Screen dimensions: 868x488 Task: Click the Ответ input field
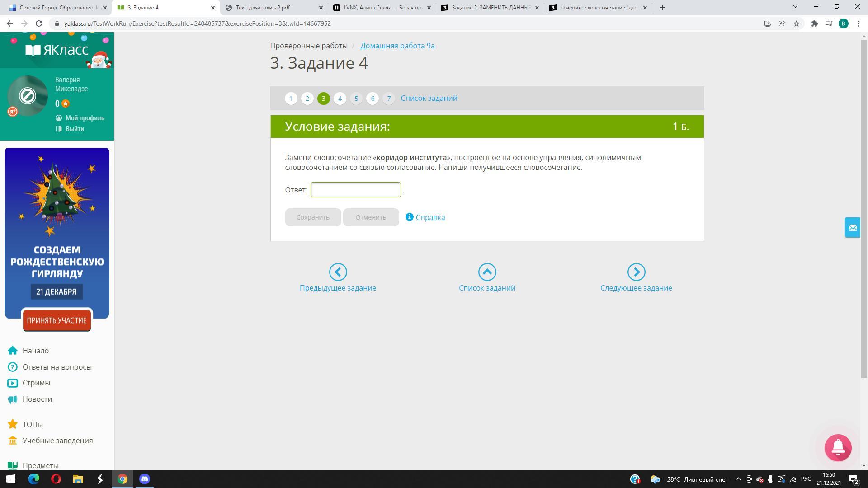click(x=355, y=190)
